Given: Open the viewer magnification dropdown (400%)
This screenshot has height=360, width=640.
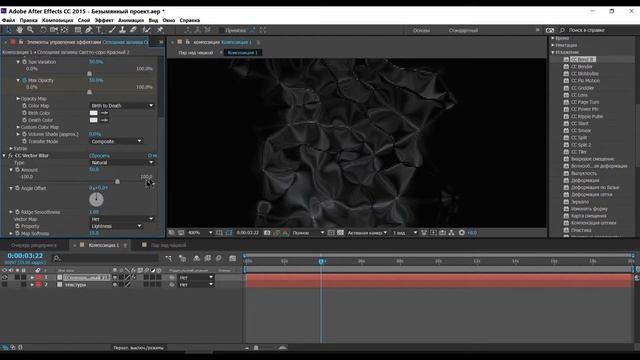Looking at the screenshot, I should pos(200,233).
